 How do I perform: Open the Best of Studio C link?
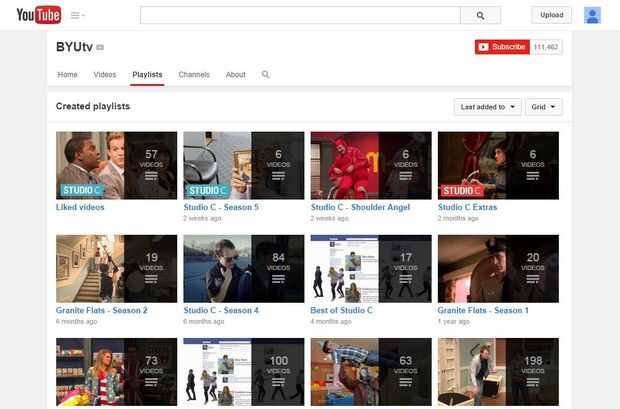342,310
